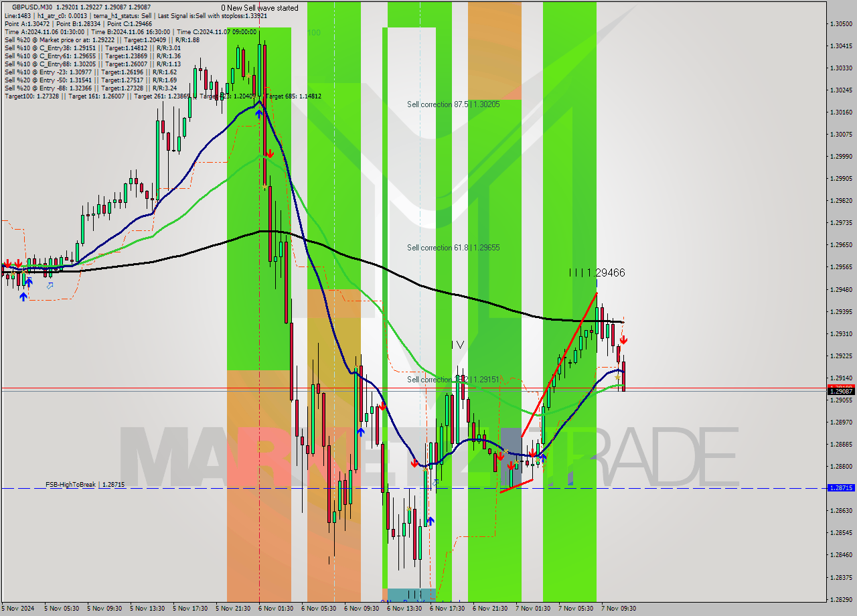857x616 pixels.
Task: Click the '5 Nov 17:30' time label
Action: pyautogui.click(x=190, y=609)
